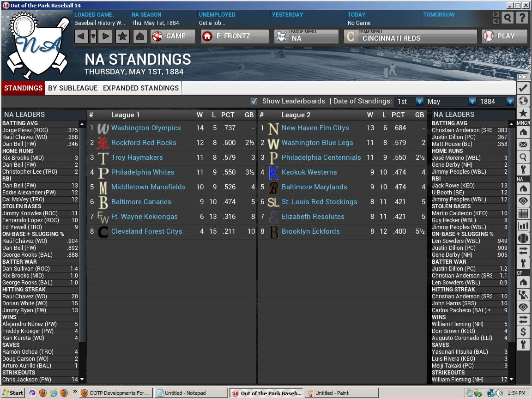Click the star icon in the right sidebar
The height and width of the screenshot is (399, 532).
(x=523, y=113)
